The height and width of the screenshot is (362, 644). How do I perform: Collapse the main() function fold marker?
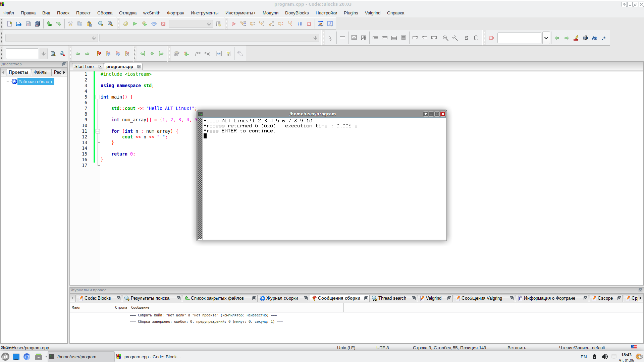tap(98, 97)
